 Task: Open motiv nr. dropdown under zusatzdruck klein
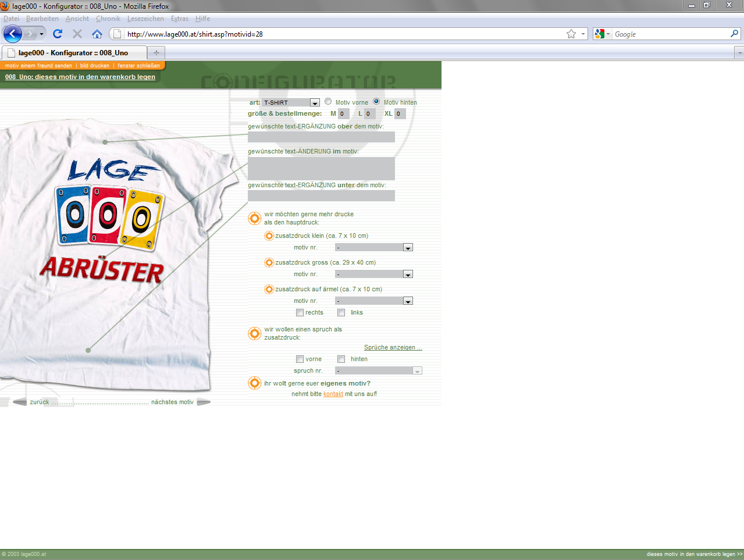click(374, 247)
